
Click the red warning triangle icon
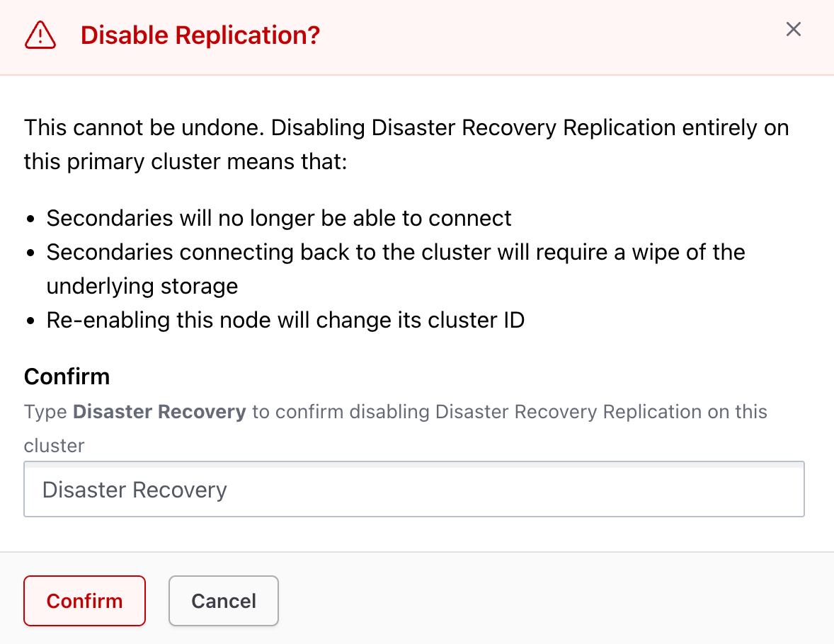[40, 35]
